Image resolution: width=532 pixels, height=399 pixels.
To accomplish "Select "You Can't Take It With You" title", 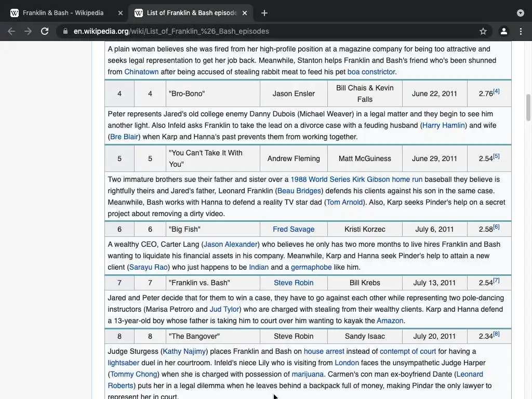I will click(x=206, y=159).
